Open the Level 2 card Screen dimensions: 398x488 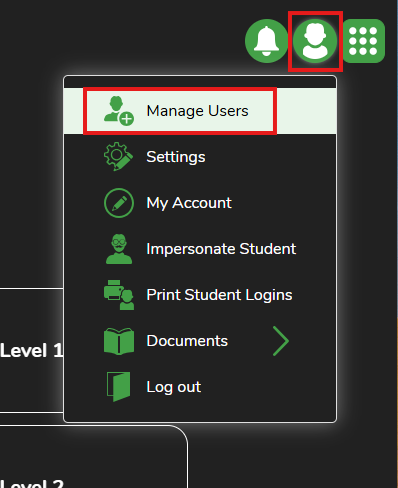(93, 457)
